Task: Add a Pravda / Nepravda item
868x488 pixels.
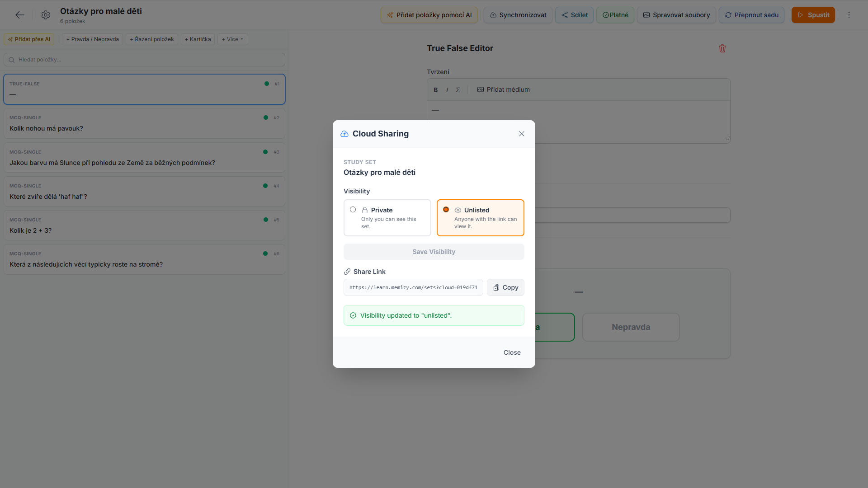Action: (x=92, y=39)
